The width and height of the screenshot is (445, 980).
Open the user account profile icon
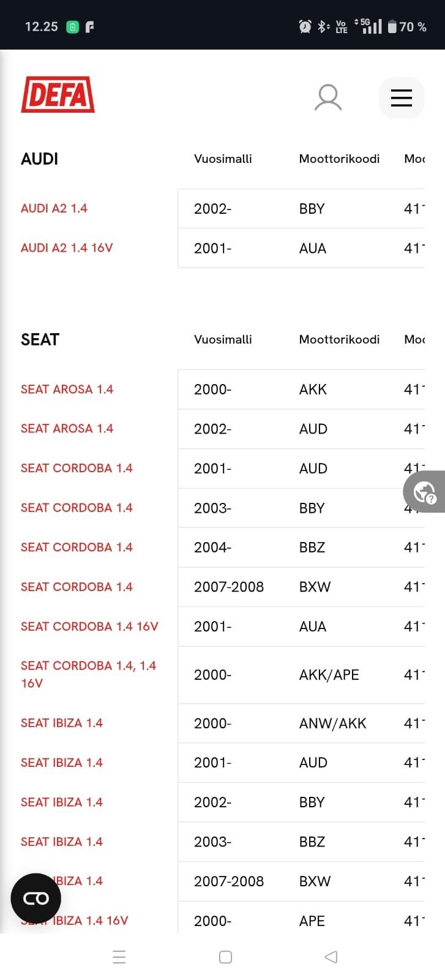[328, 97]
